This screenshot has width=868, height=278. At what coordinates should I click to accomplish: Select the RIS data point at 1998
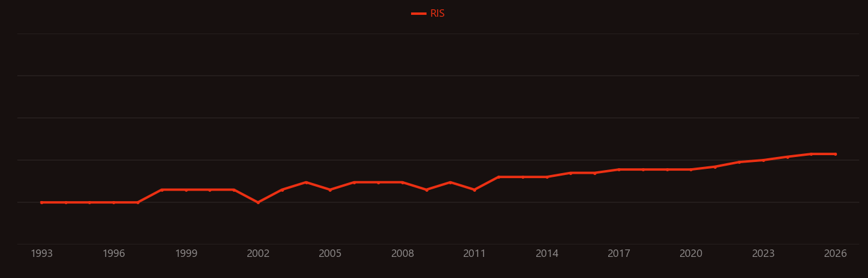click(162, 190)
